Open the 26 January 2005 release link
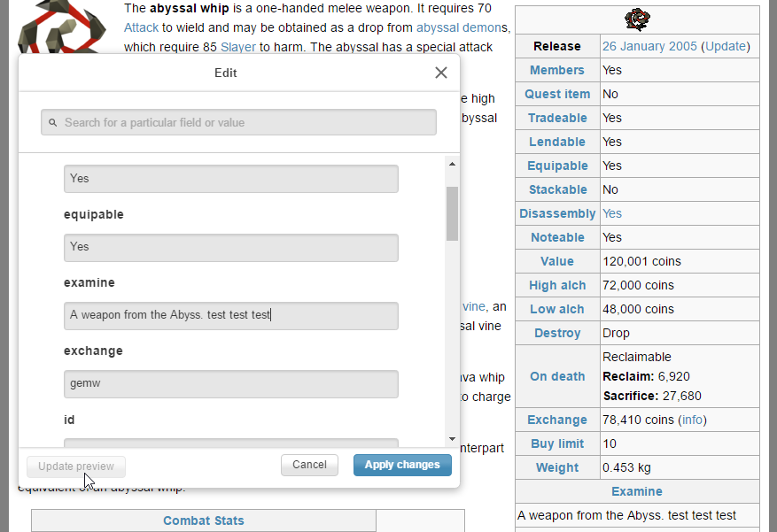The width and height of the screenshot is (777, 532). pos(649,46)
